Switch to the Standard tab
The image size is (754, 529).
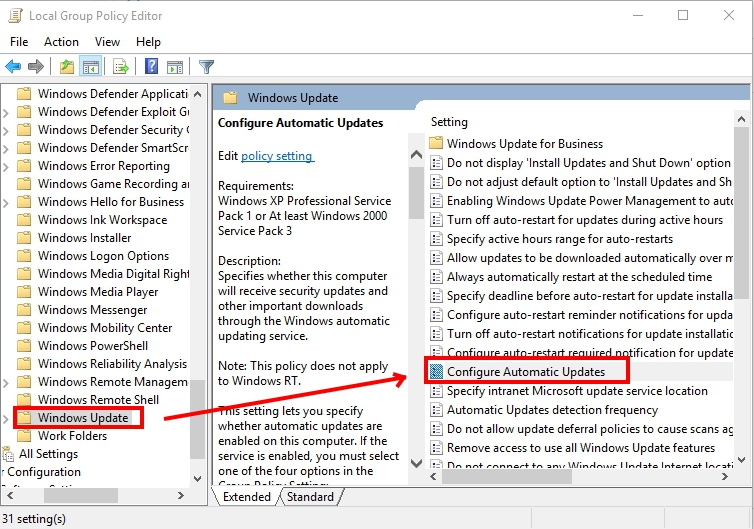tap(310, 497)
